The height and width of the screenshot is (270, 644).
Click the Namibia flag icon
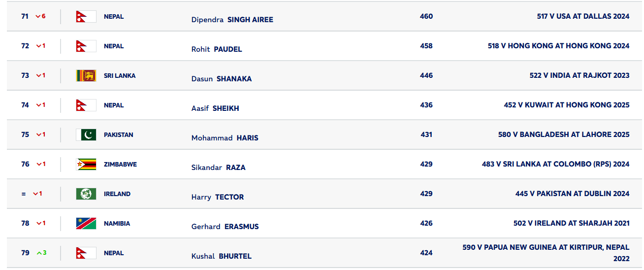click(86, 223)
